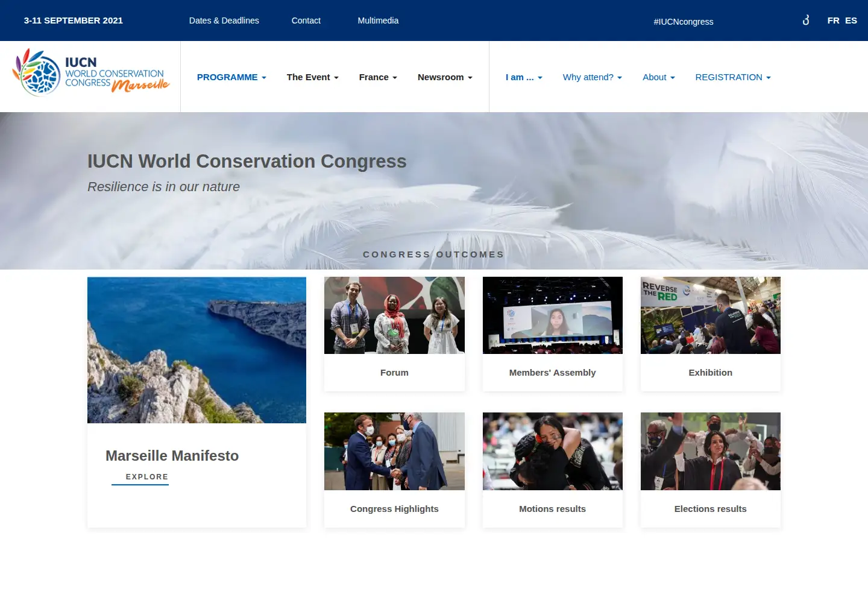Select the Members' Assembly label
868x603 pixels.
pyautogui.click(x=553, y=373)
